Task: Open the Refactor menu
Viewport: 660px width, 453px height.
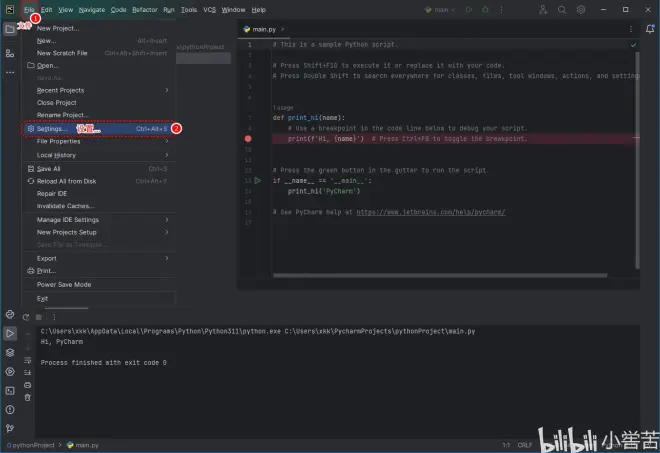Action: tap(145, 10)
